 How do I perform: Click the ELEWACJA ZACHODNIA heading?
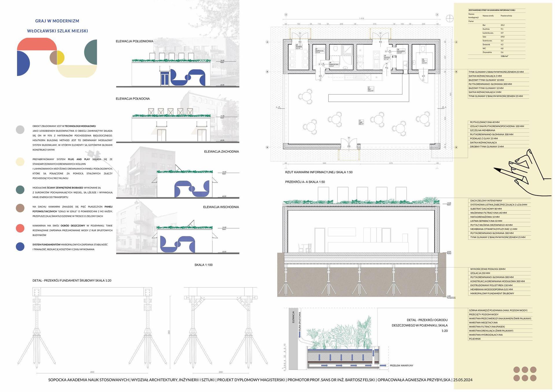click(x=221, y=152)
